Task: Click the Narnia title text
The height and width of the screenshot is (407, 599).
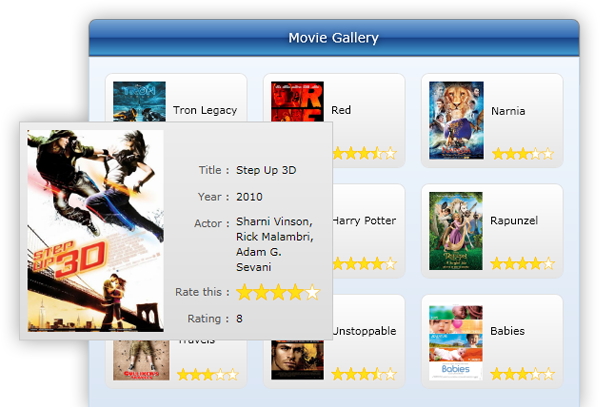Action: click(x=508, y=111)
